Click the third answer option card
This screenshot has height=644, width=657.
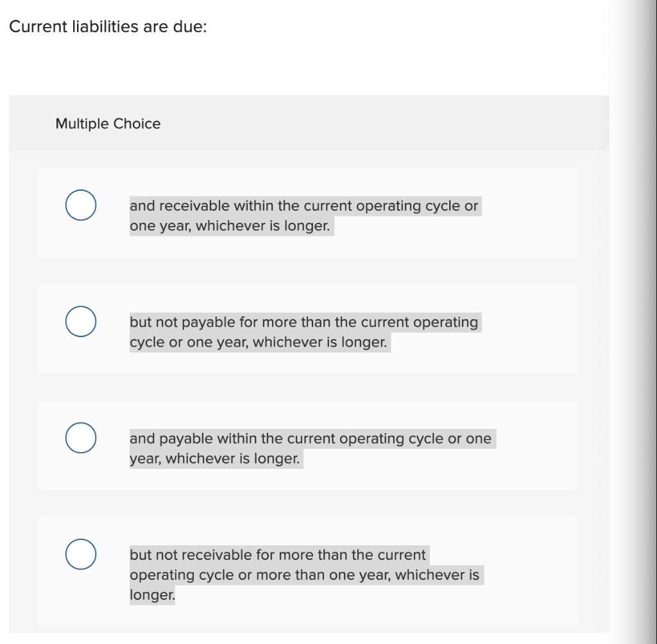coord(308,445)
